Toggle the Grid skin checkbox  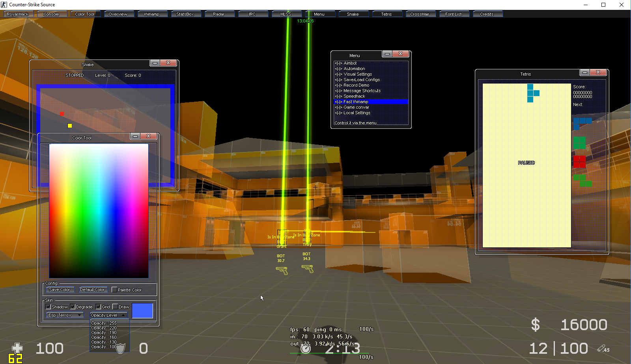coord(98,306)
